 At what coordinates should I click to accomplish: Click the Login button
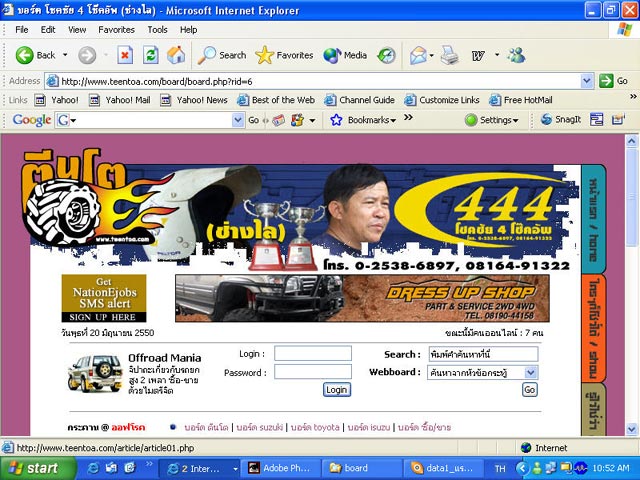click(337, 390)
